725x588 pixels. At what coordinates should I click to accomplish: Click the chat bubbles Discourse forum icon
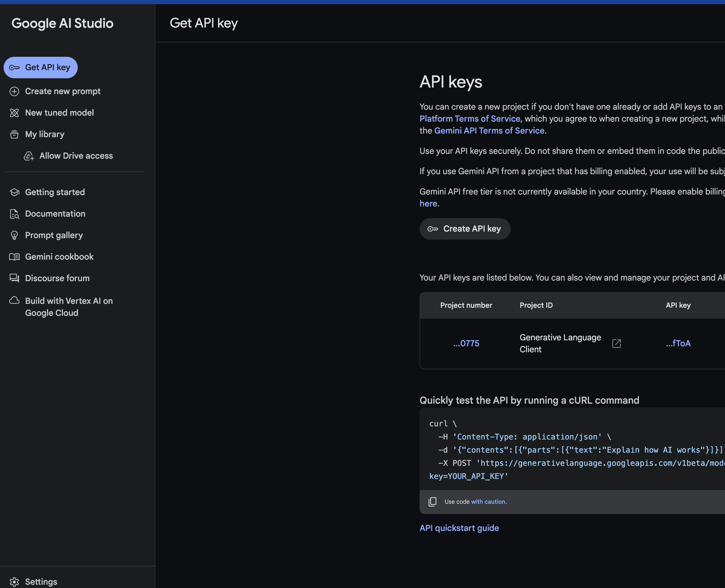point(14,278)
